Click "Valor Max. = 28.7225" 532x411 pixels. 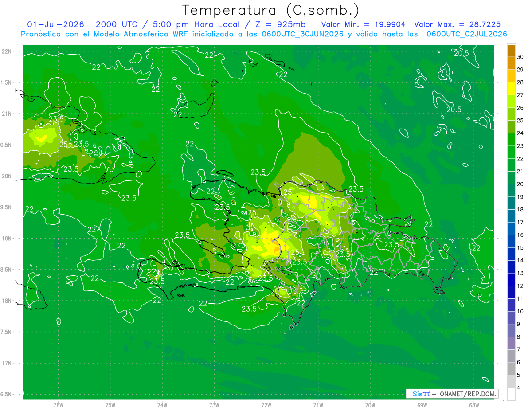pos(458,24)
